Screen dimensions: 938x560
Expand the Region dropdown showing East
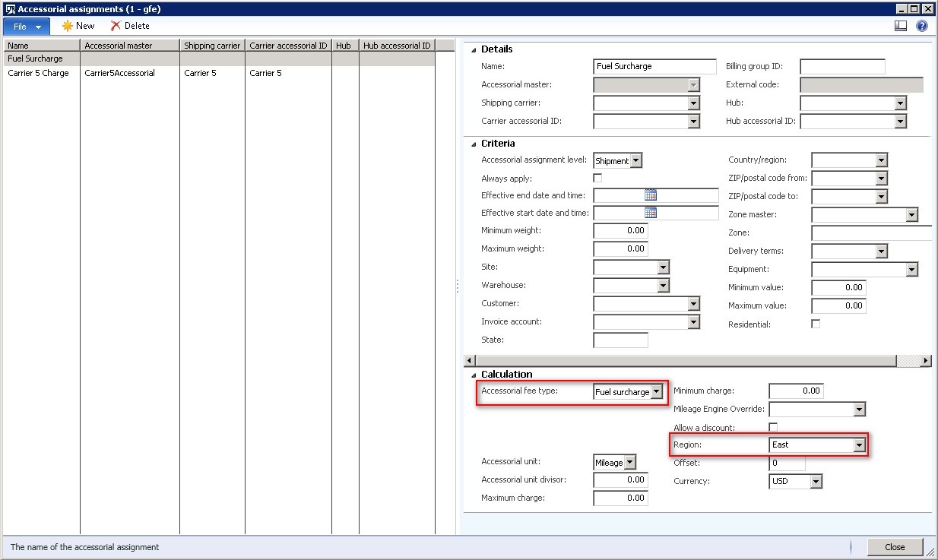(x=860, y=445)
